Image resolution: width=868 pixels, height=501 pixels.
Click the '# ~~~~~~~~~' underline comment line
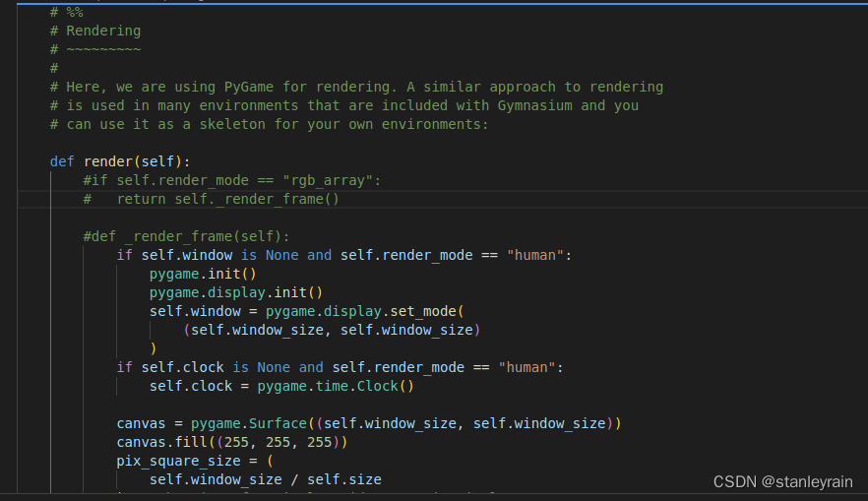[x=95, y=50]
